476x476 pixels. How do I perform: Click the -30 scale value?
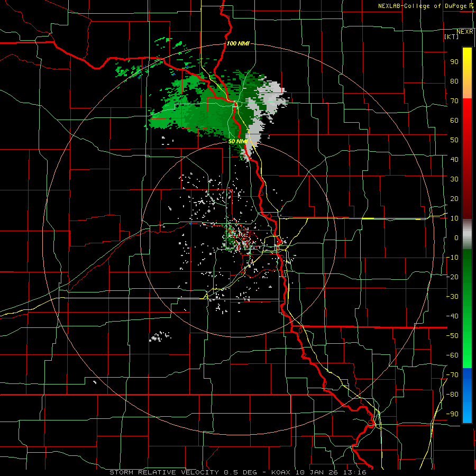[452, 297]
